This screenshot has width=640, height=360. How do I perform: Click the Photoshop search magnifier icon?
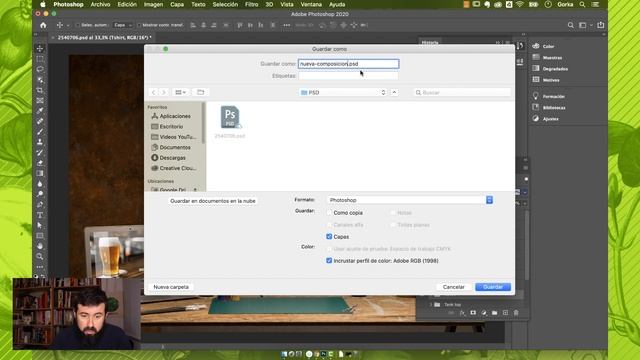tap(570, 25)
